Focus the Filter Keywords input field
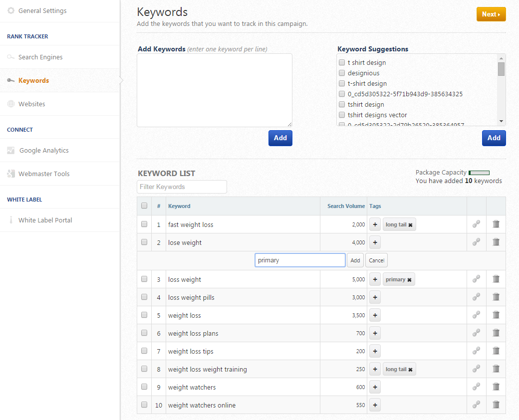Image resolution: width=519 pixels, height=420 pixels. (x=182, y=187)
